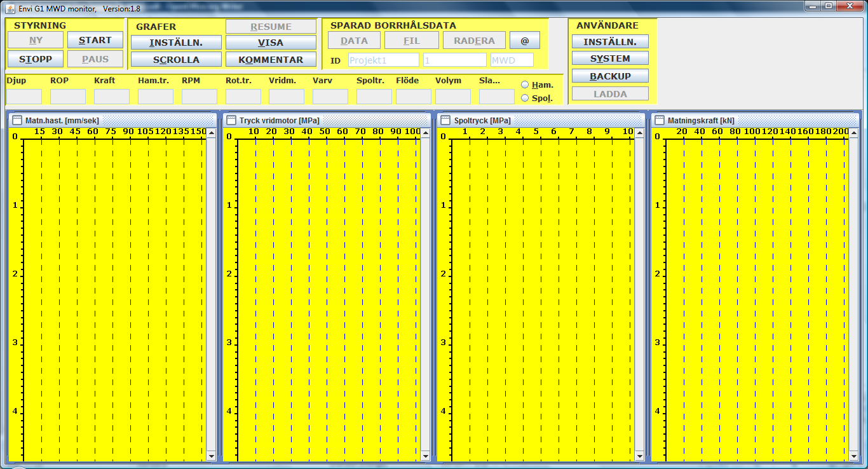Click up arrow of Matn.hast. graph scrollbar
The image size is (868, 469).
click(212, 133)
